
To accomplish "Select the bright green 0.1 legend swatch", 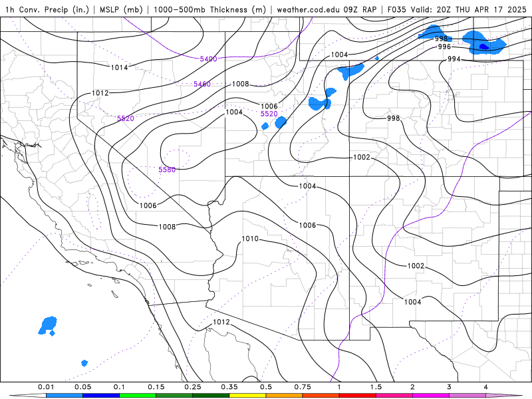I will tap(138, 396).
